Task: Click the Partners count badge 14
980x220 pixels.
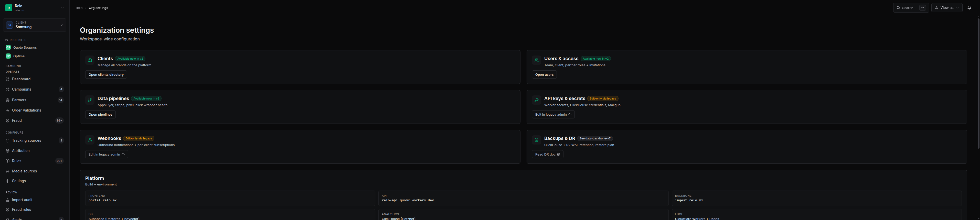Action: tap(60, 100)
